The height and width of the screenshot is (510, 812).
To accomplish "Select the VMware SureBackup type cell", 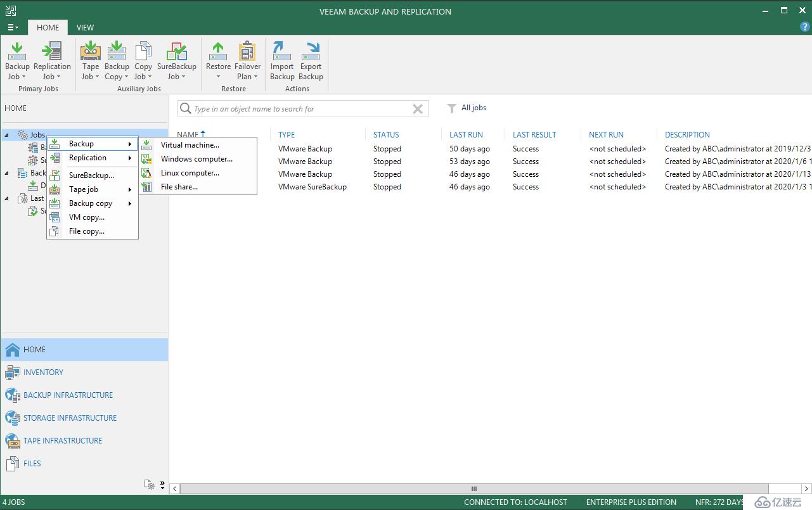I will point(313,187).
